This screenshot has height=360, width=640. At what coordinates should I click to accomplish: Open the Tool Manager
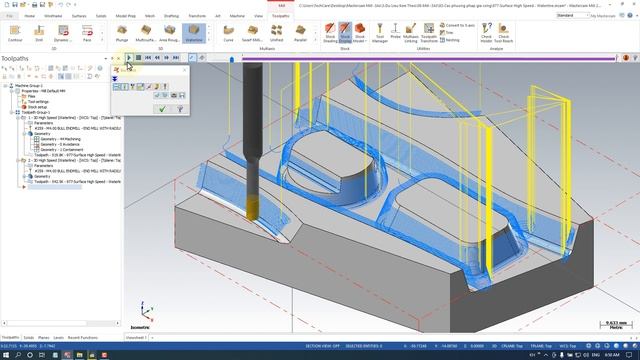click(380, 33)
